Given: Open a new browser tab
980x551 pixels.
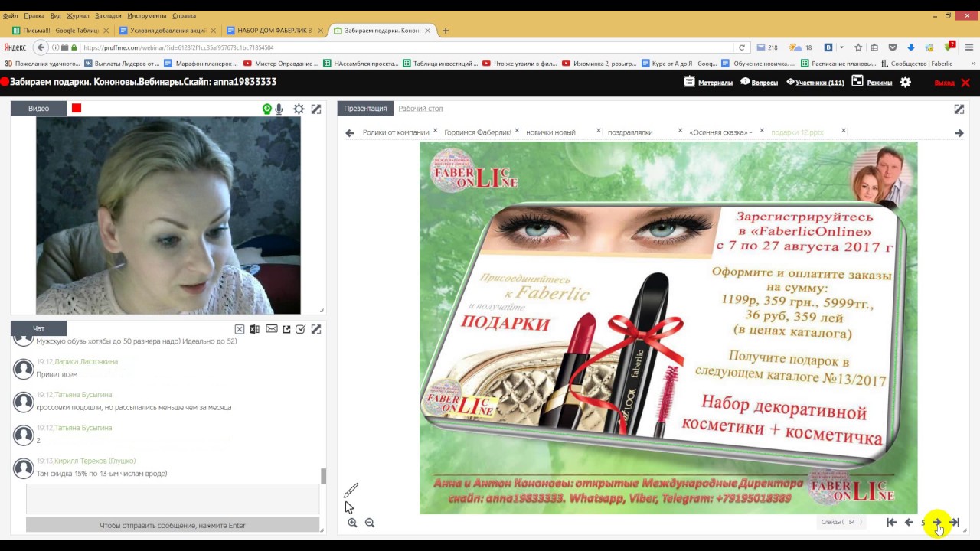Looking at the screenshot, I should [446, 31].
